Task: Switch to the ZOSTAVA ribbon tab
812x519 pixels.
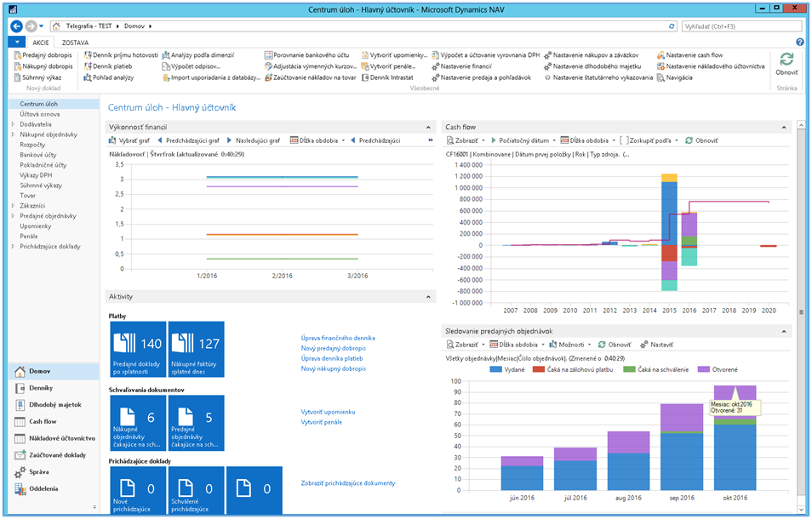Action: [x=75, y=43]
